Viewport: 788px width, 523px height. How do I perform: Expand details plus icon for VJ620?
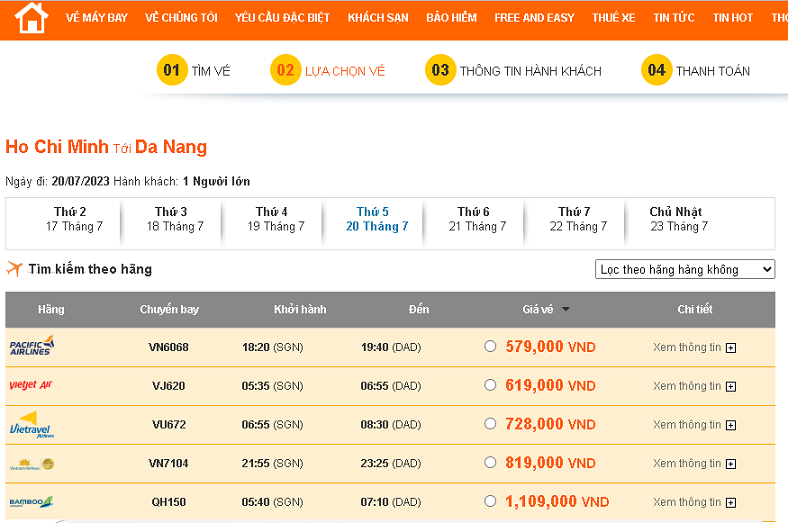point(731,387)
